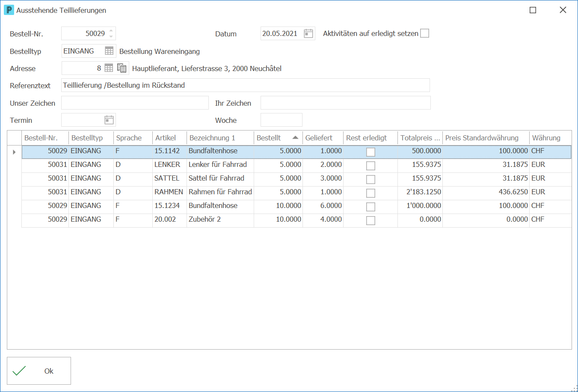Open the Datum calendar picker icon
This screenshot has width=578, height=392.
coord(308,33)
